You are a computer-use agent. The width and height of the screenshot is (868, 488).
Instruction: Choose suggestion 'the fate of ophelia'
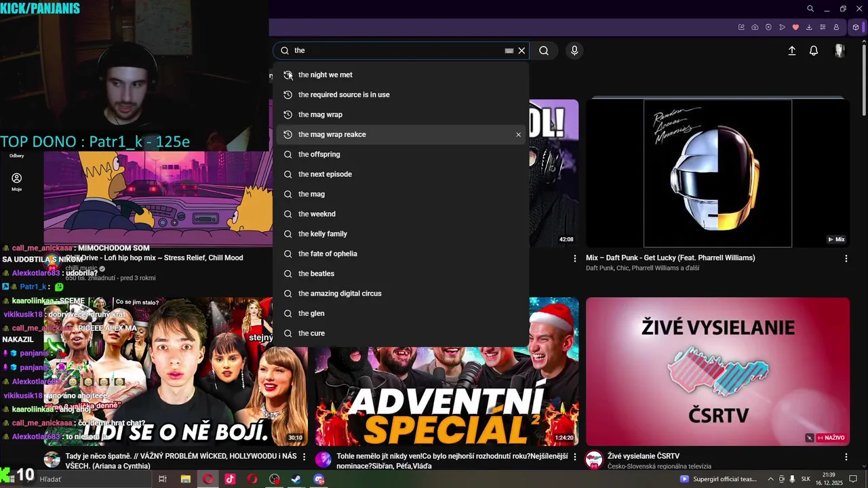coord(401,253)
